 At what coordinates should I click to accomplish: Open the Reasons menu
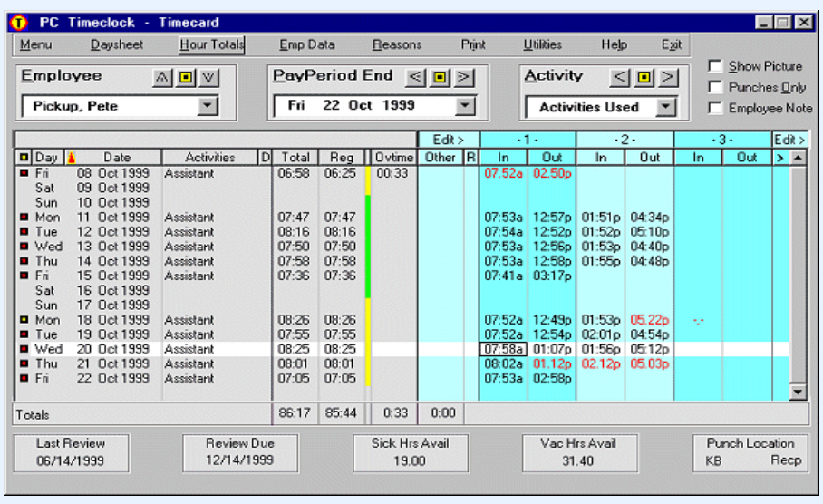point(397,44)
